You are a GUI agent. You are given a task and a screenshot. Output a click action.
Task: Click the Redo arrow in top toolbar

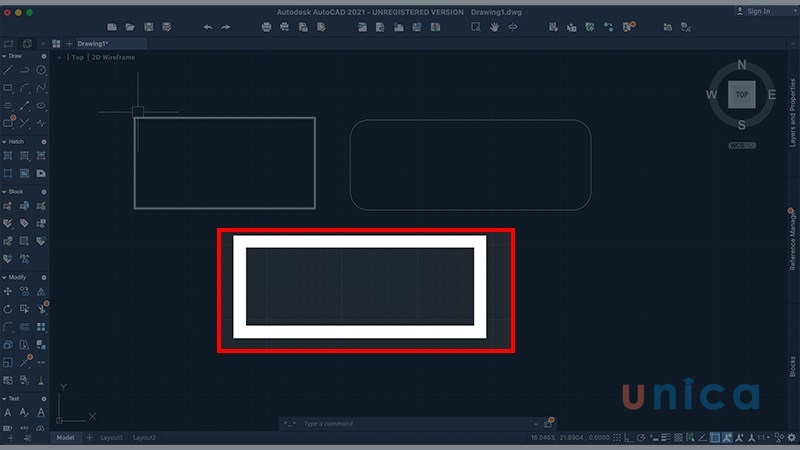tap(226, 27)
